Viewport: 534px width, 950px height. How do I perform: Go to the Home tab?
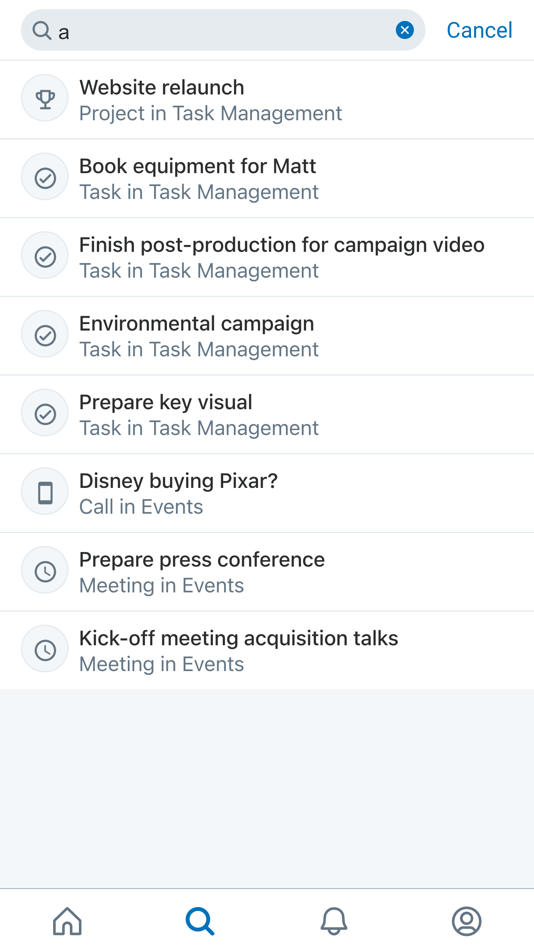coord(67,921)
